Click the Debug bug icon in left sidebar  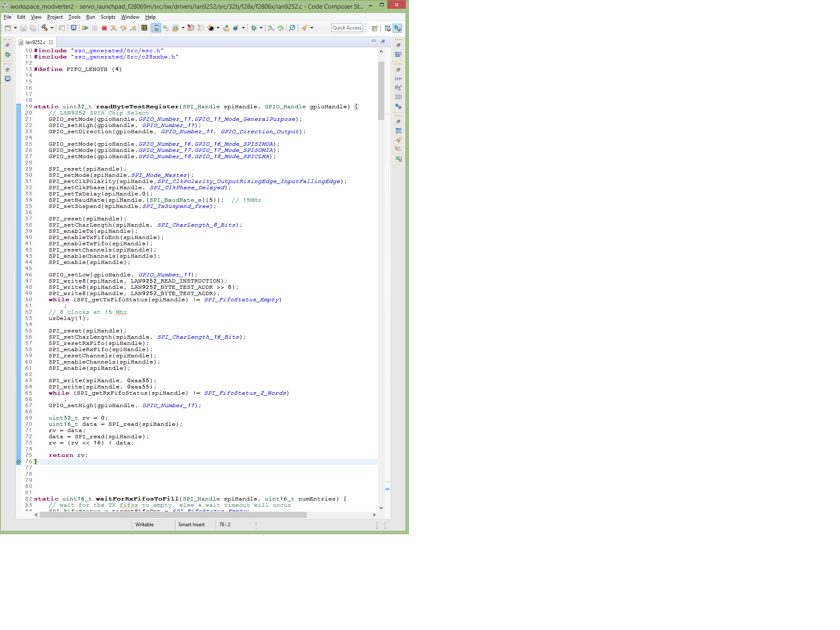(x=7, y=54)
